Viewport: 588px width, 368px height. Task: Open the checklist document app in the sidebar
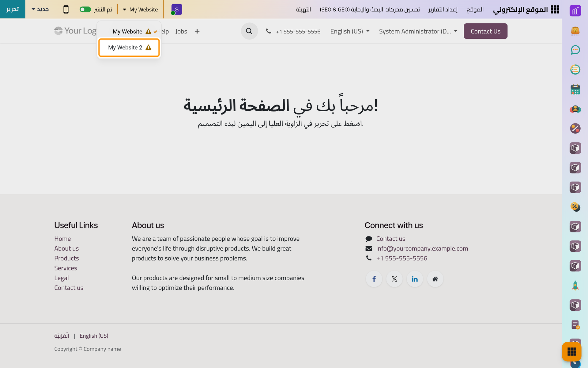(575, 325)
